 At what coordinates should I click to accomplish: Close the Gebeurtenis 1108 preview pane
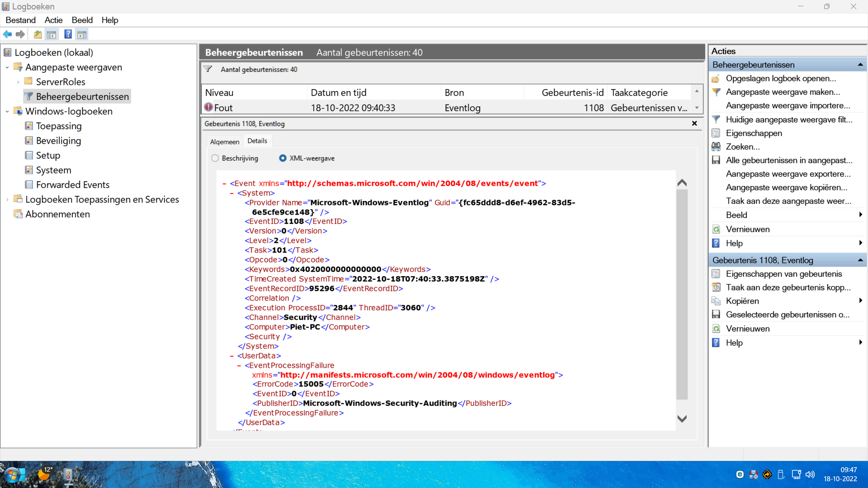tap(694, 123)
